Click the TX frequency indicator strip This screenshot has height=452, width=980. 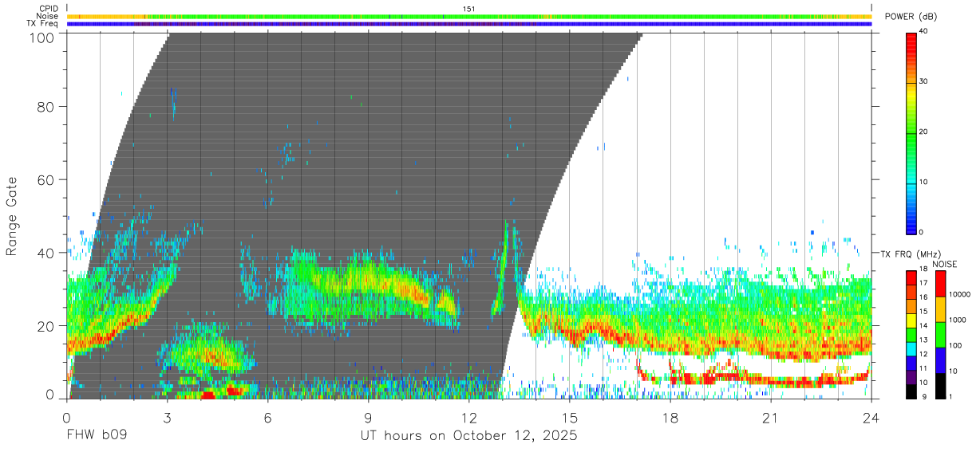(469, 24)
